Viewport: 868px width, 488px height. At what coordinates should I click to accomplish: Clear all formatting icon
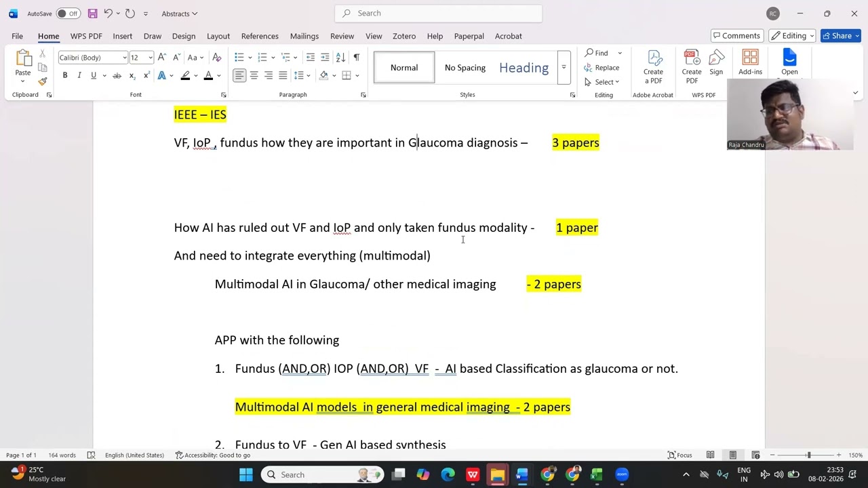click(x=217, y=58)
